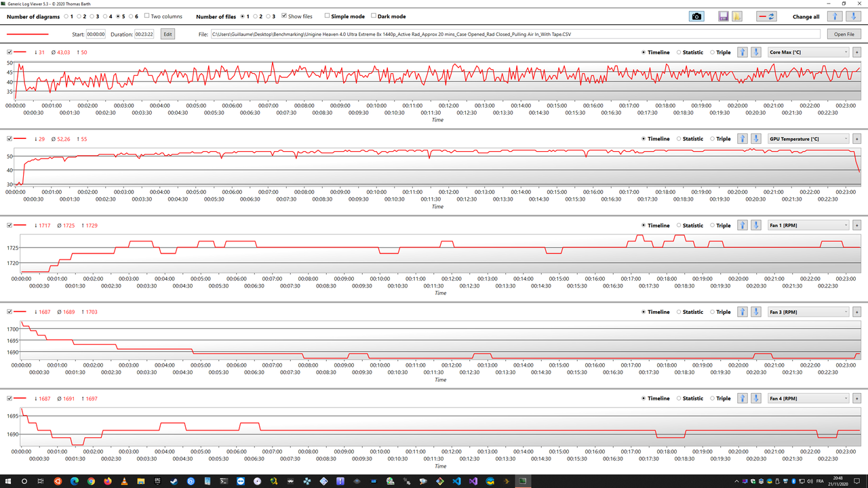Move the Fan 1 diagram up with its blue arrow

pyautogui.click(x=742, y=225)
